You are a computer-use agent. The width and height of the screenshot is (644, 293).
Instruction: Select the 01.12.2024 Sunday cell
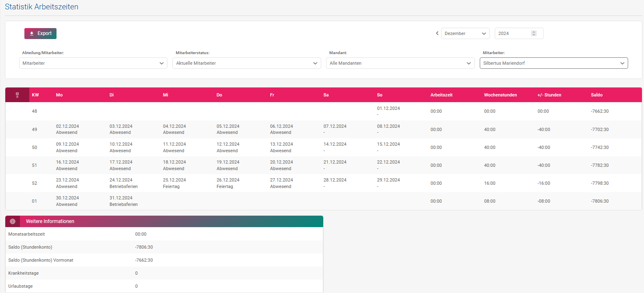[388, 111]
